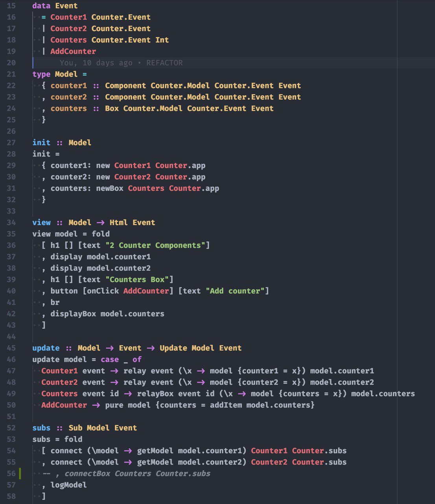Click line number 58 in the gutter
This screenshot has width=435, height=504.
point(11,497)
